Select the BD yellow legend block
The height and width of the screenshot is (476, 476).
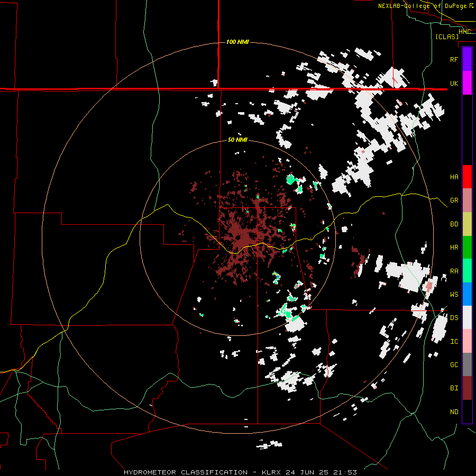pos(467,224)
